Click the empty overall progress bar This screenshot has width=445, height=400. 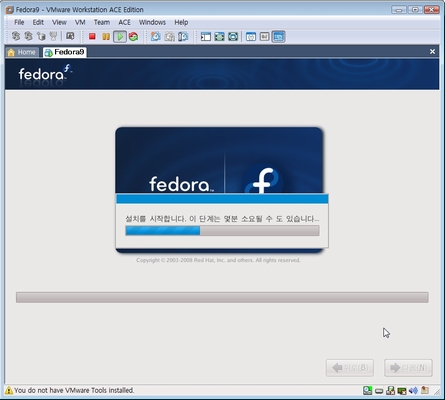(222, 297)
